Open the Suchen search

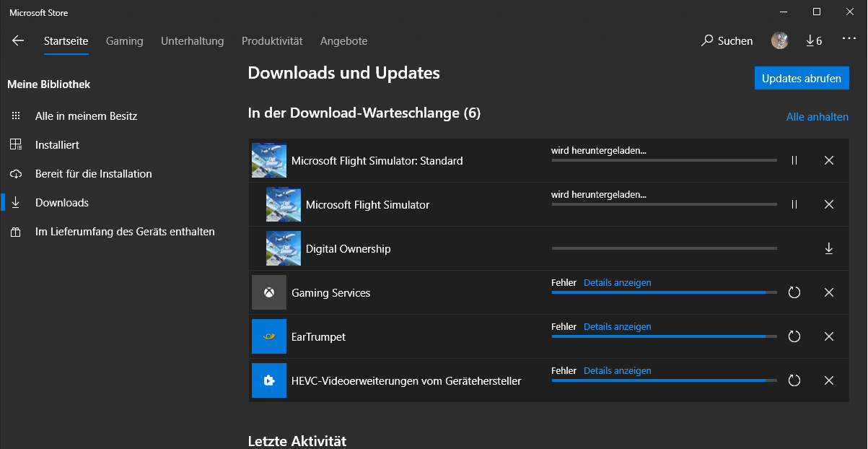pos(727,41)
